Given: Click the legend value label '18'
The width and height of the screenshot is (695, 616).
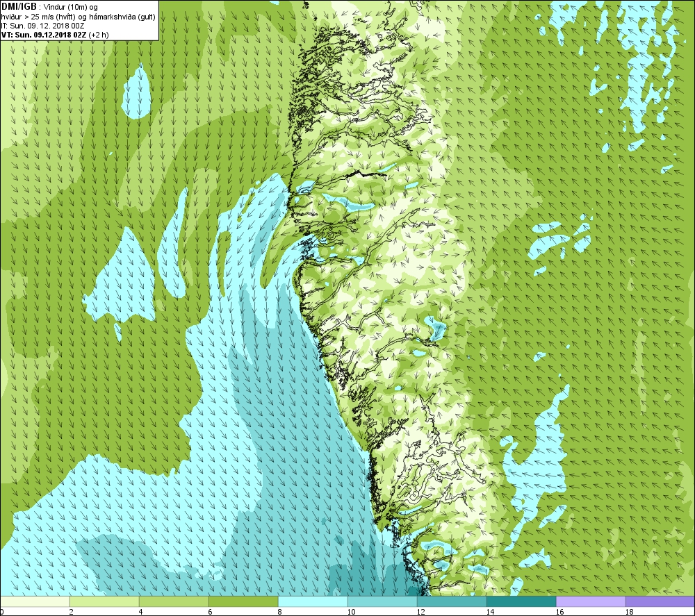Looking at the screenshot, I should pyautogui.click(x=629, y=612).
